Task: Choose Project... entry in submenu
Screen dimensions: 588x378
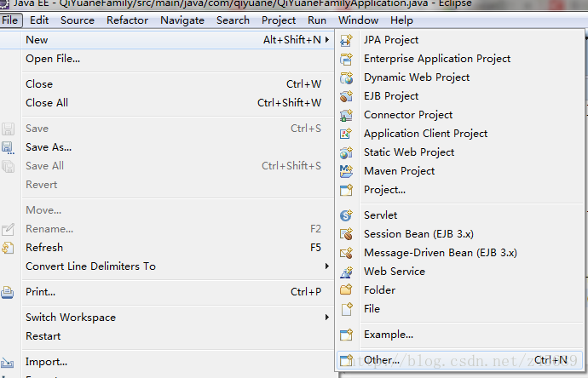Action: tap(460, 190)
